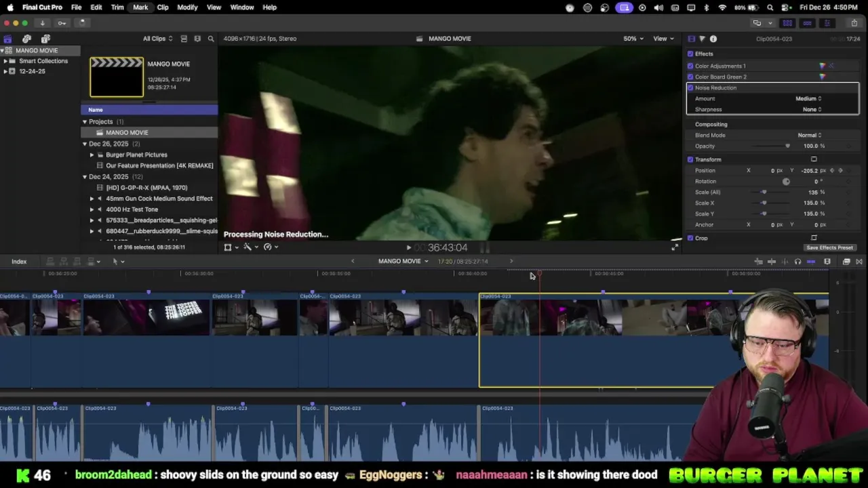Open the Photos and Audio sidebar
Image resolution: width=868 pixels, height=488 pixels.
pos(26,39)
